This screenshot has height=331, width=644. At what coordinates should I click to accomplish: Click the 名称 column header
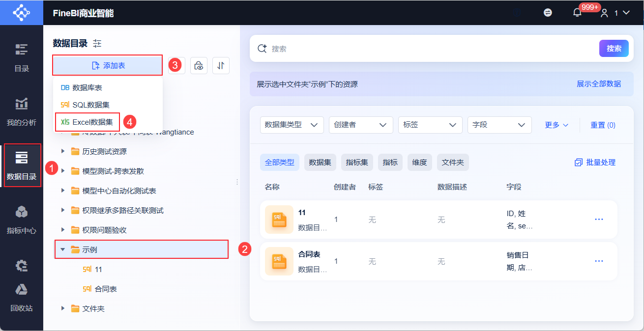[x=272, y=187]
